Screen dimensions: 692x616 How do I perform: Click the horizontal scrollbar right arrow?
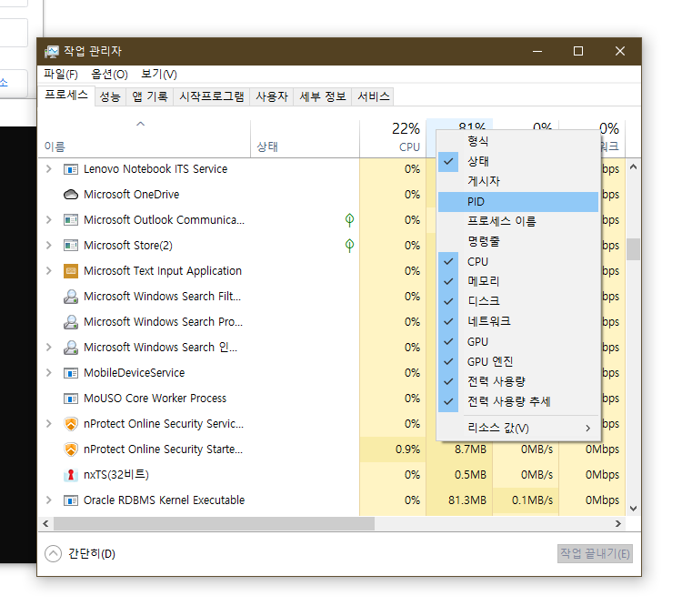[618, 524]
